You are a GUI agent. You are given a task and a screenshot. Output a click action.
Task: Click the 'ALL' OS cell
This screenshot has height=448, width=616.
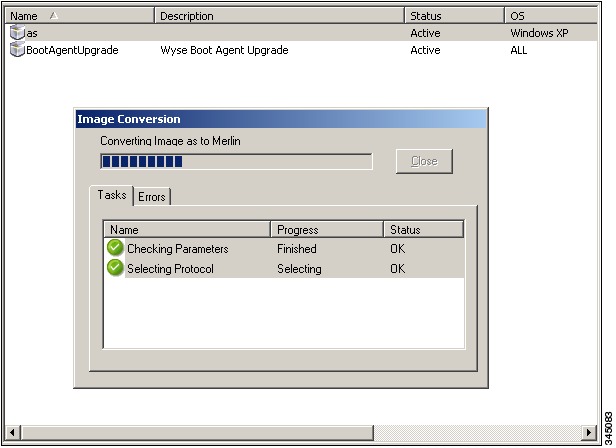519,50
